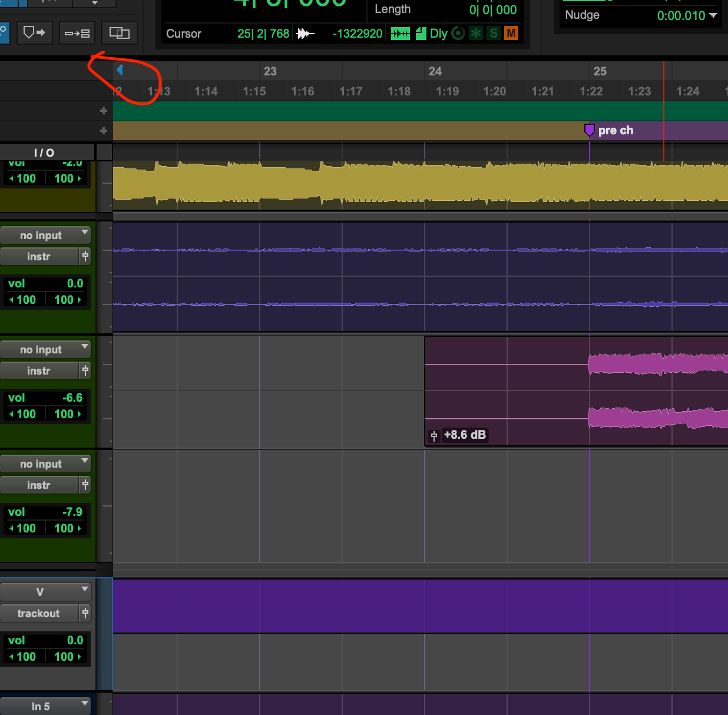This screenshot has width=728, height=715.
Task: Toggle Insertion Follows Playback marker-arrow button
Action: (x=35, y=33)
